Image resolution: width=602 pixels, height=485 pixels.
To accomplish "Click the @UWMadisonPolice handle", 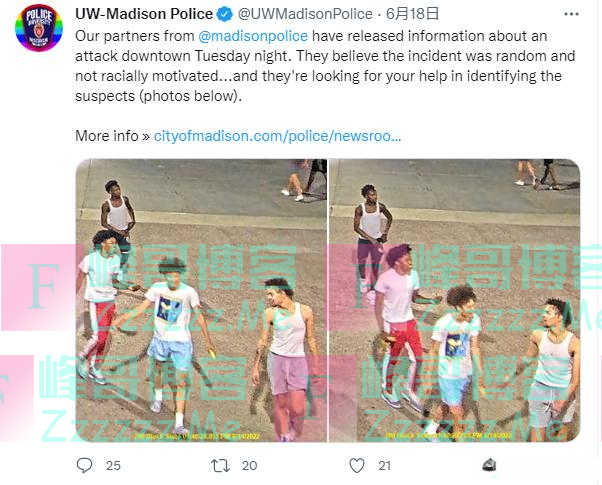I will pos(305,14).
